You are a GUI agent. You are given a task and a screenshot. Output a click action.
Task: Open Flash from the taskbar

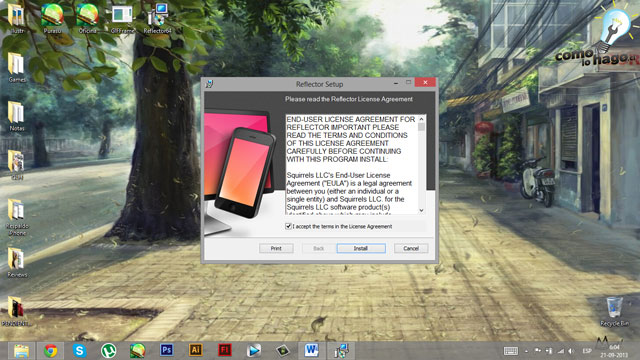224,350
